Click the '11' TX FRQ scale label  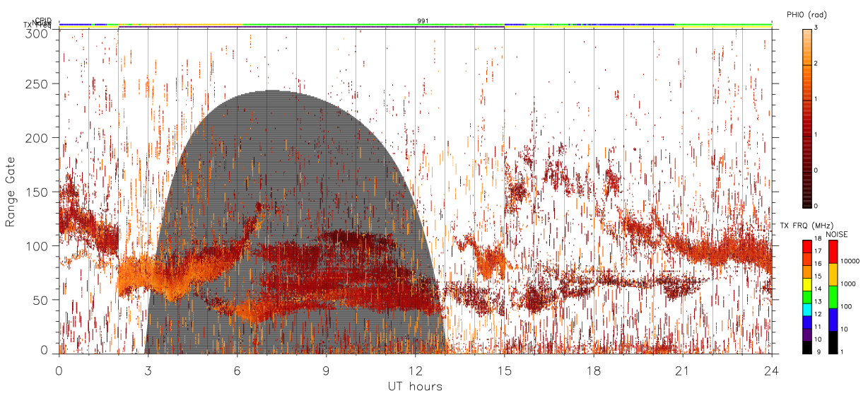[x=819, y=327]
